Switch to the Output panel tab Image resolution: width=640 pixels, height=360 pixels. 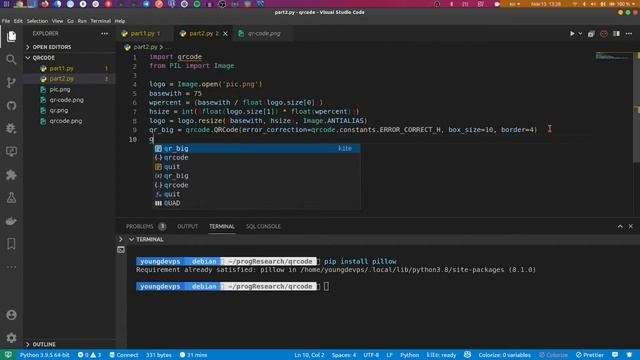187,226
